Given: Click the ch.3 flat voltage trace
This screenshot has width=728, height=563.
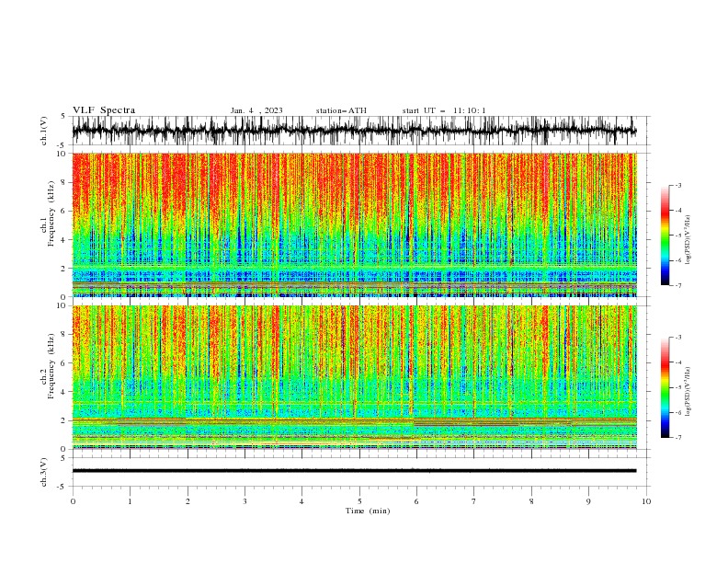Looking at the screenshot, I should [x=354, y=471].
